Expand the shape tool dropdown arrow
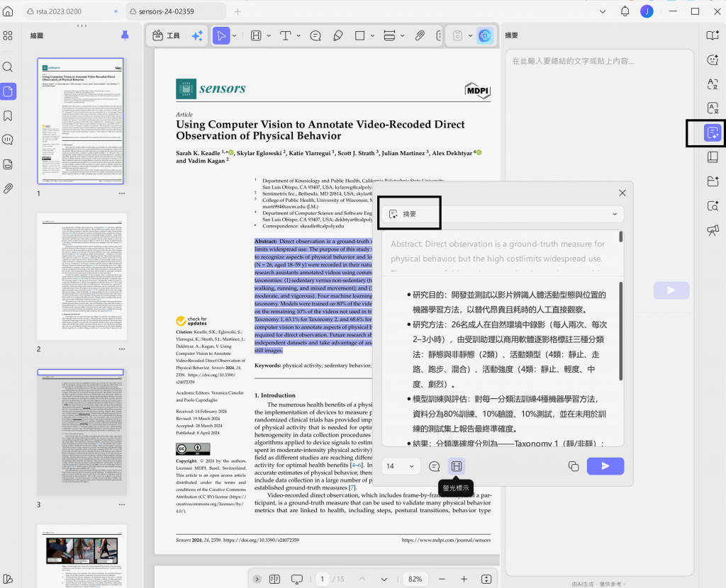 click(372, 35)
